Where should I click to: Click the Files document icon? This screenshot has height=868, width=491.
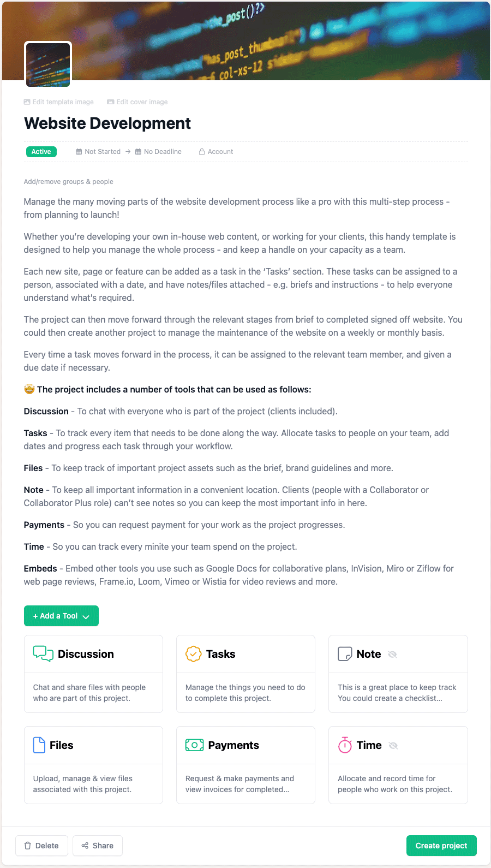38,745
